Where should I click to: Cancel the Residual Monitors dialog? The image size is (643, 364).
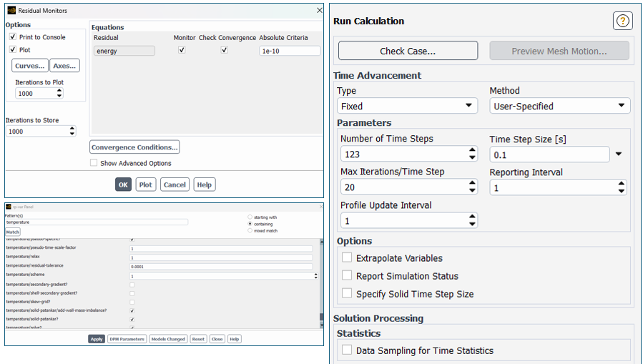click(x=175, y=185)
